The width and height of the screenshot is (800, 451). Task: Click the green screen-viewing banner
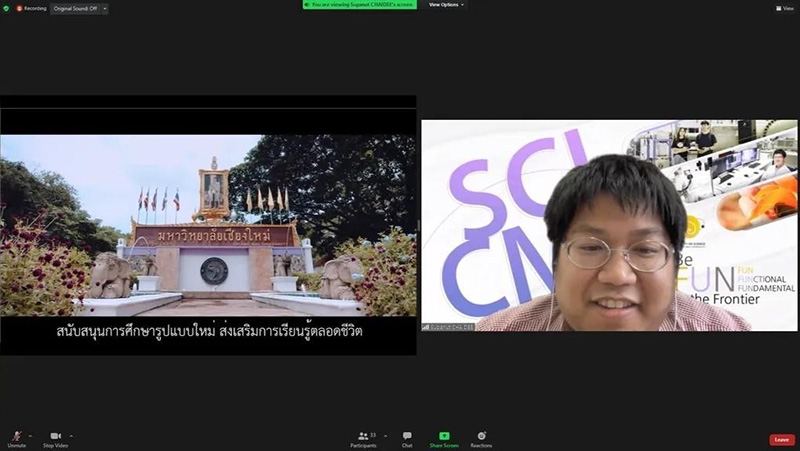click(360, 5)
